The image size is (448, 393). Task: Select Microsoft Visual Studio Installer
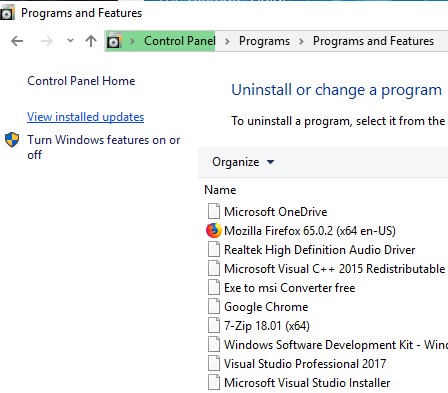pyautogui.click(x=307, y=383)
